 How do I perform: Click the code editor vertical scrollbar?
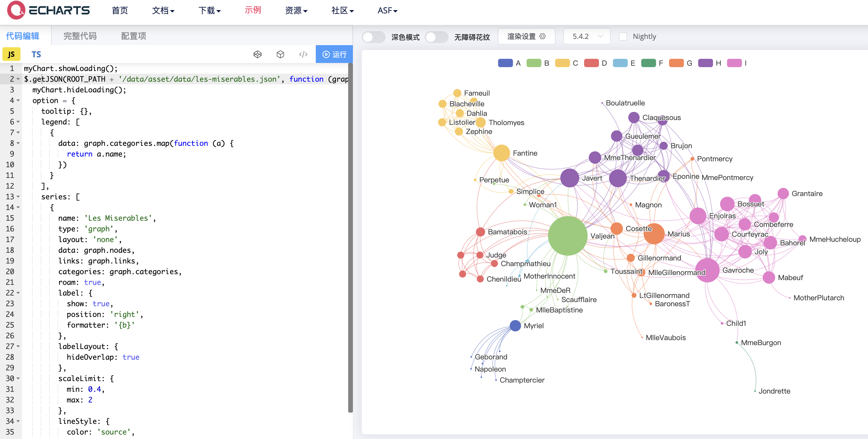tap(350, 237)
